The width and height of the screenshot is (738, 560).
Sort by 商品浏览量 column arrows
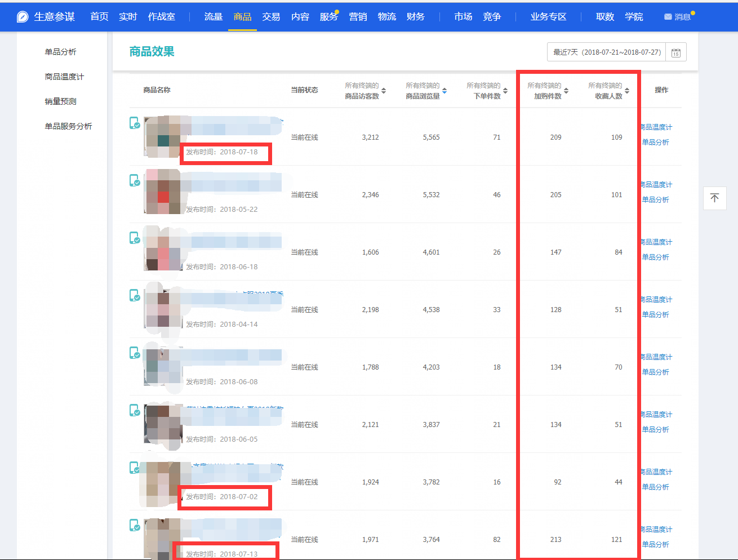(444, 91)
